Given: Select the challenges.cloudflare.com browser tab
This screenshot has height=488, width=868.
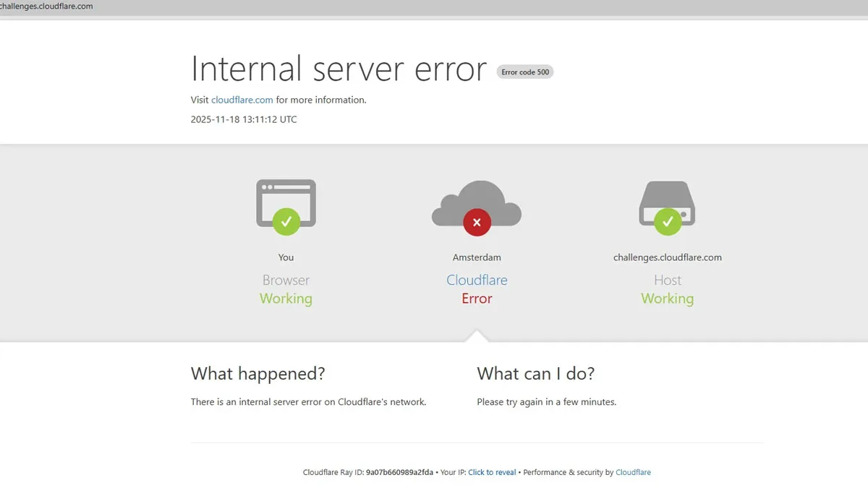Looking at the screenshot, I should point(46,6).
